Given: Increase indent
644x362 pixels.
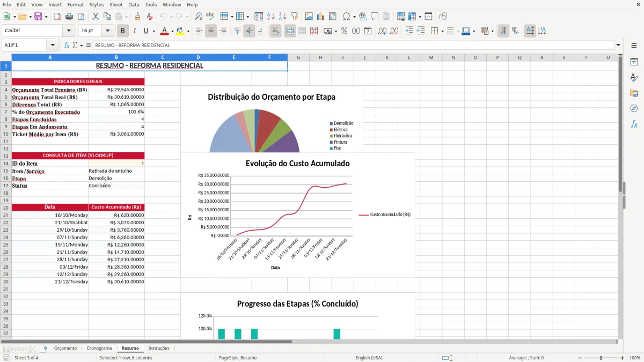Looking at the screenshot, I should (409, 31).
